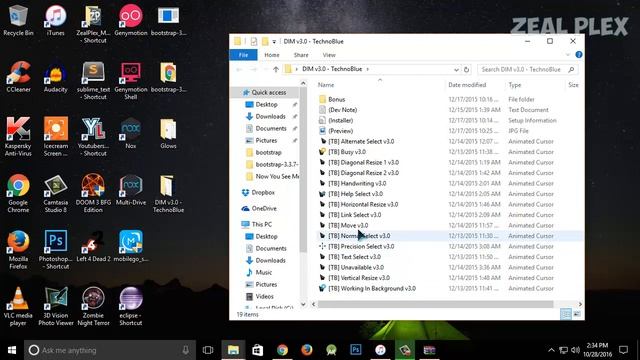640x360 pixels.
Task: Select [TB] Working In Background v3.0
Action: point(372,288)
